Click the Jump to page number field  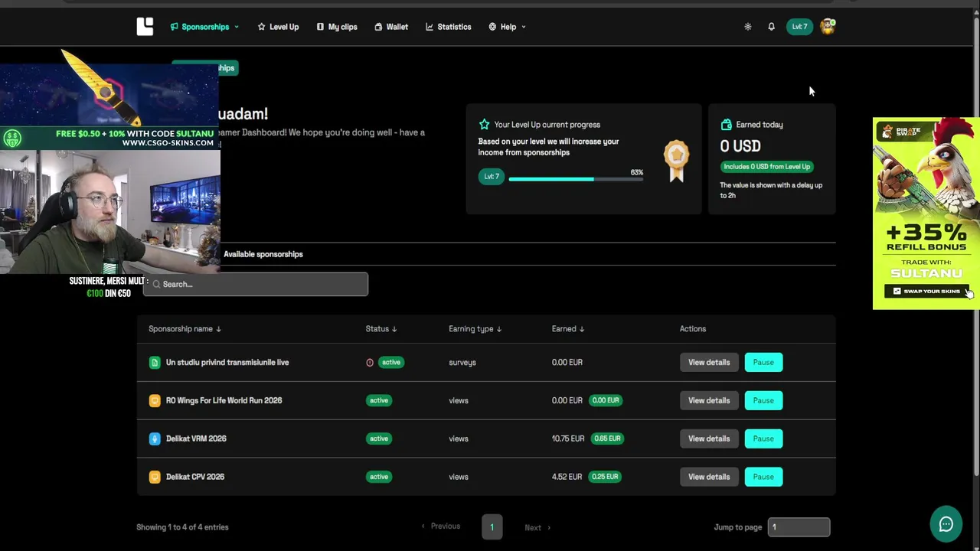click(799, 527)
